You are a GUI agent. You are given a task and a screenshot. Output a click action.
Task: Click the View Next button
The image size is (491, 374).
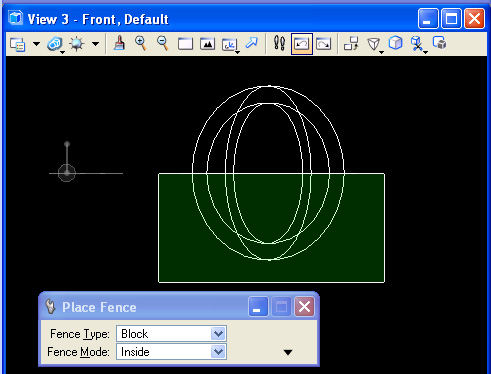pos(323,44)
